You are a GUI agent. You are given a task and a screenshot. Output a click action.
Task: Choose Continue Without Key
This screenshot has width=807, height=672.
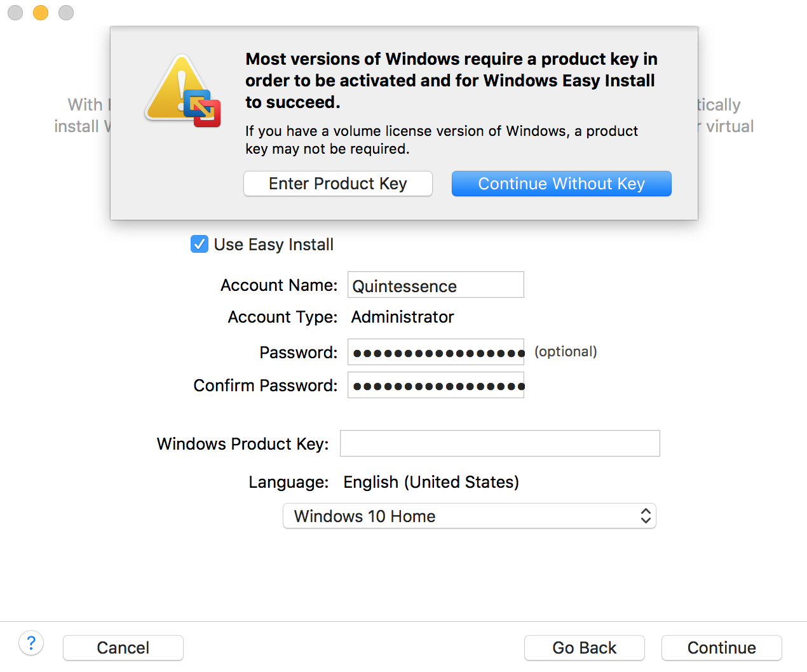click(562, 184)
